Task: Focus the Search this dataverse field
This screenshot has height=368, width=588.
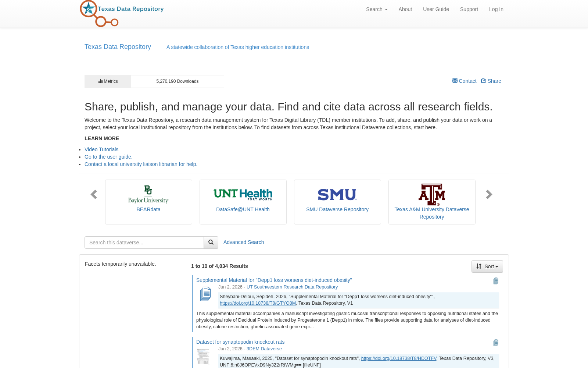Action: 144,243
